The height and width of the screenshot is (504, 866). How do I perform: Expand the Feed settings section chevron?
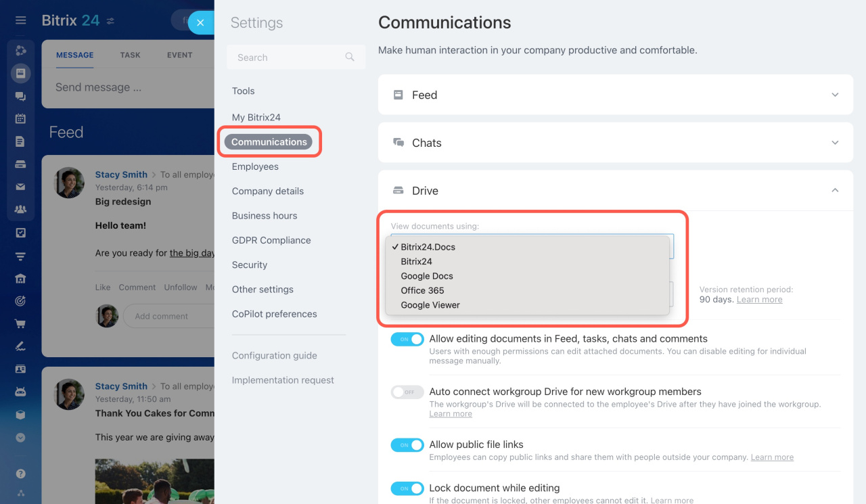click(x=835, y=95)
